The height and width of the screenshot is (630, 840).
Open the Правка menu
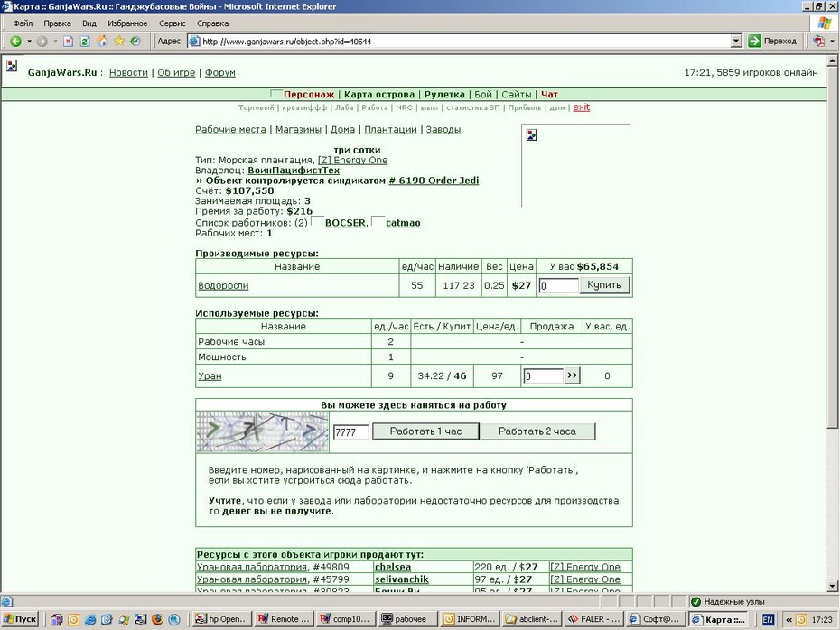click(57, 23)
